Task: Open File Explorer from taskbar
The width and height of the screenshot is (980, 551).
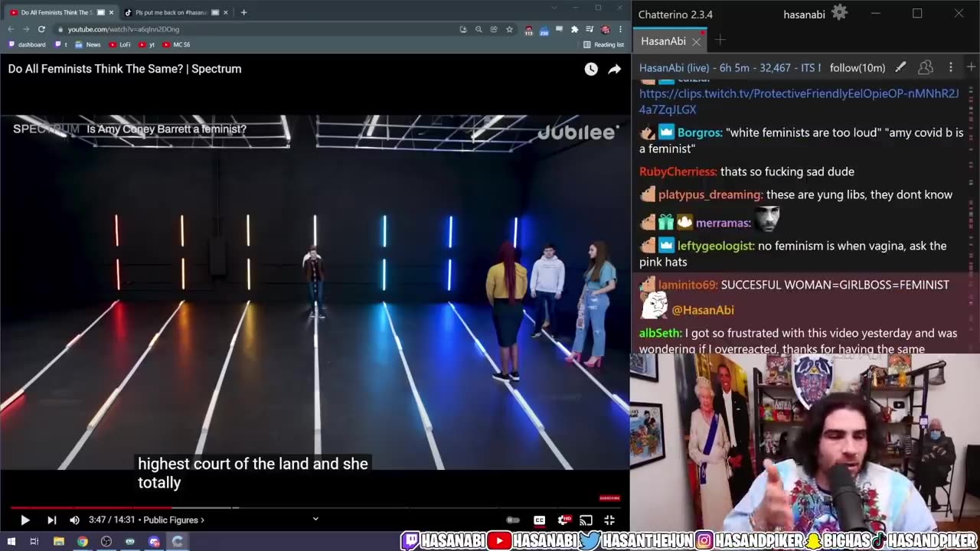Action: coord(59,542)
